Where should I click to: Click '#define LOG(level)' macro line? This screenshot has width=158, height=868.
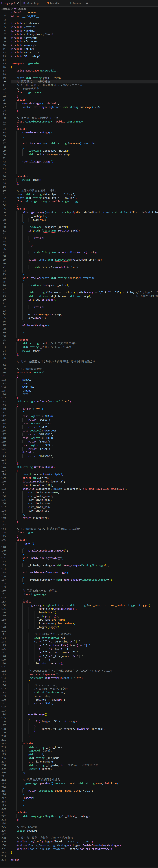point(55,841)
